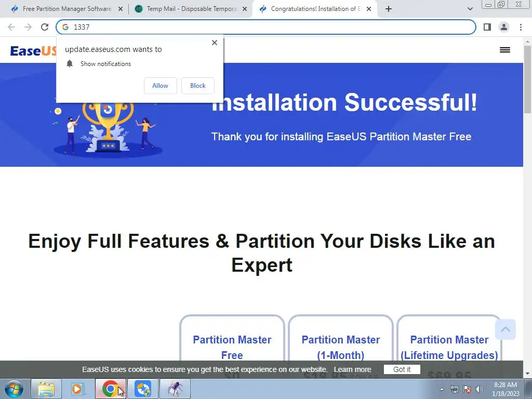The width and height of the screenshot is (532, 399).
Task: Click the browser back arrow
Action: [x=11, y=27]
